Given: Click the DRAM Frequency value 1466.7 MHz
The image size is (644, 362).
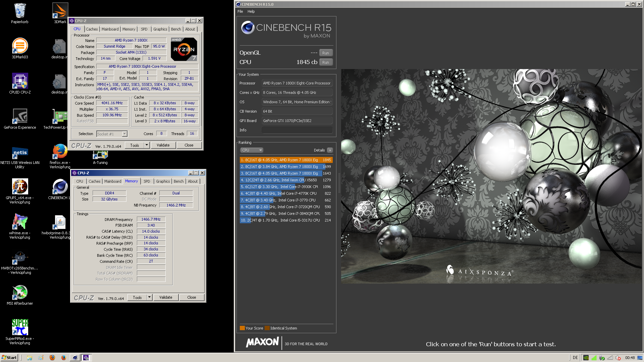Looking at the screenshot, I should click(x=151, y=219).
